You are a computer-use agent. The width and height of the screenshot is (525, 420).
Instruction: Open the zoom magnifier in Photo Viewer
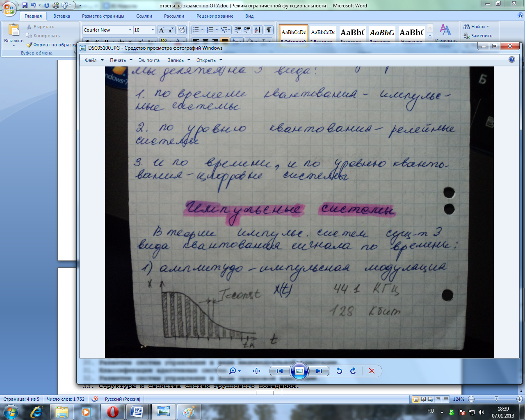tap(235, 371)
